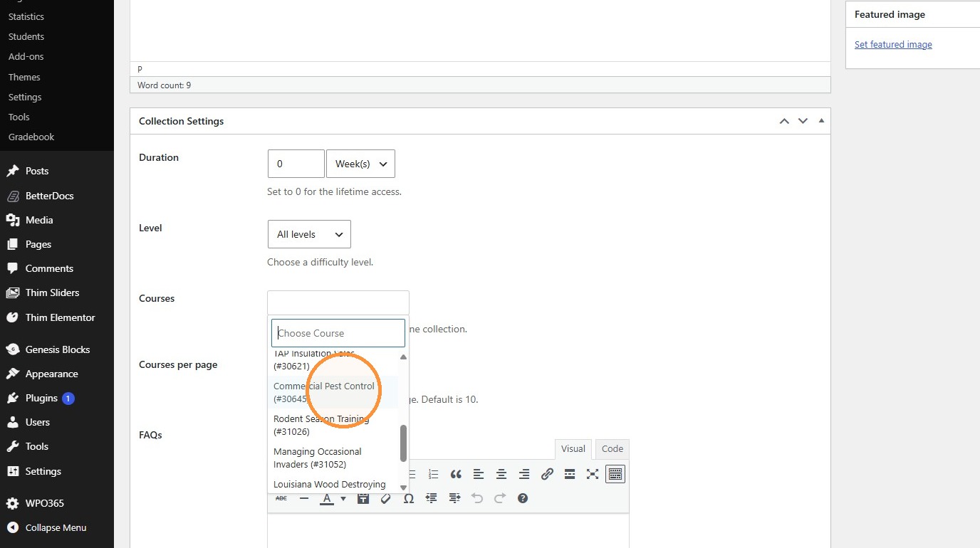
Task: Click the Set featured image link
Action: (893, 44)
